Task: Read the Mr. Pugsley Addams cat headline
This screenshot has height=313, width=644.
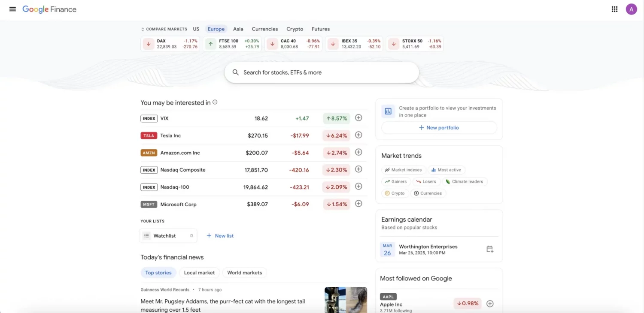Action: coord(223,305)
